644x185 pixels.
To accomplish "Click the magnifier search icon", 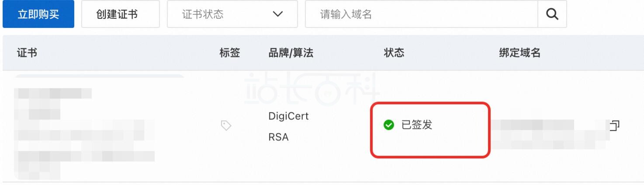I will (x=552, y=14).
